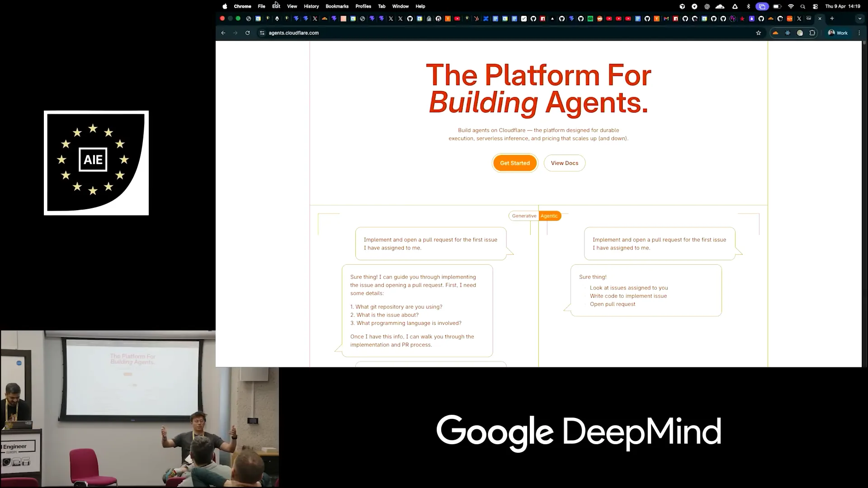868x488 pixels.
Task: Go back to the previous page
Action: pos(223,33)
